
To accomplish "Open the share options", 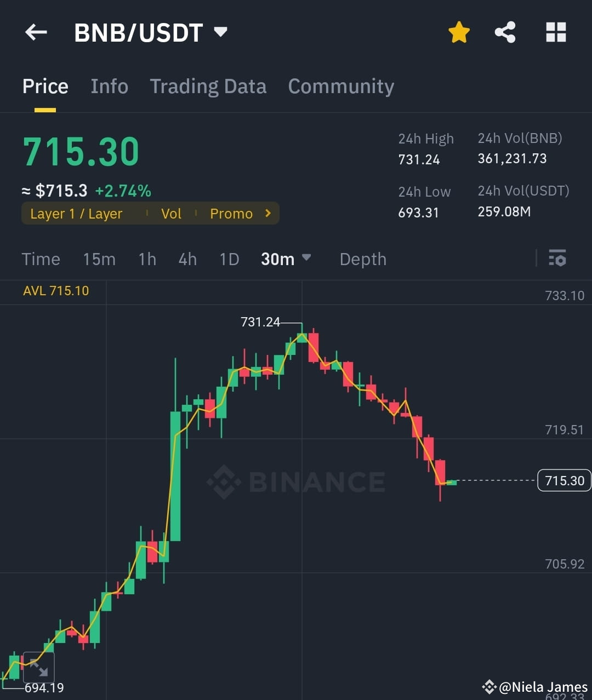I will pos(505,32).
